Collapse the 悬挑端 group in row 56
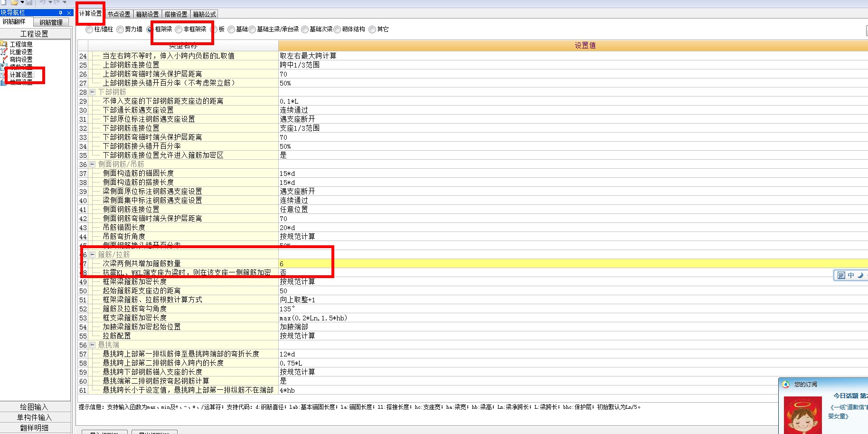The height and width of the screenshot is (434, 868). click(93, 345)
